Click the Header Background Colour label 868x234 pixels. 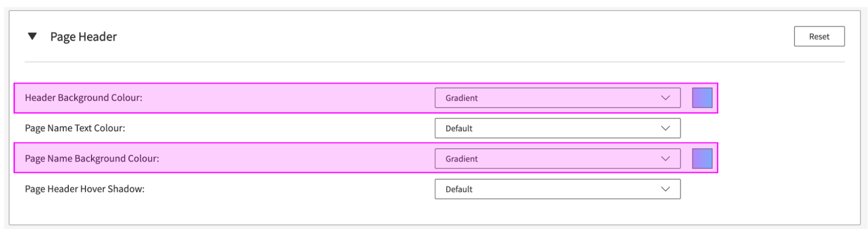point(84,98)
